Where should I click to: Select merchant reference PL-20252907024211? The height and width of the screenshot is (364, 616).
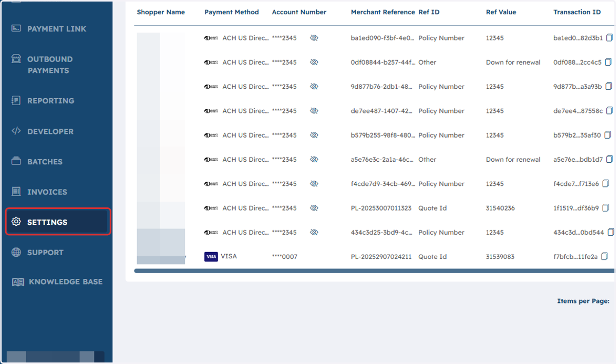coord(381,257)
